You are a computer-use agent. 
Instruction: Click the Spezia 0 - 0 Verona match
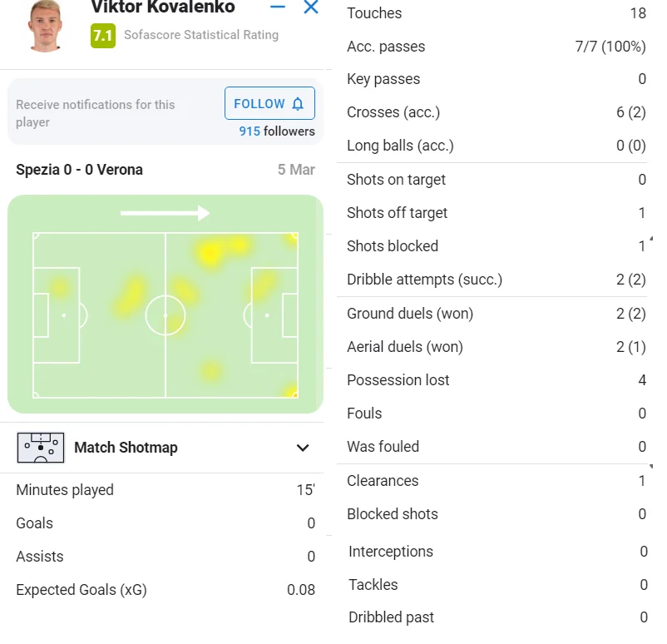[79, 170]
